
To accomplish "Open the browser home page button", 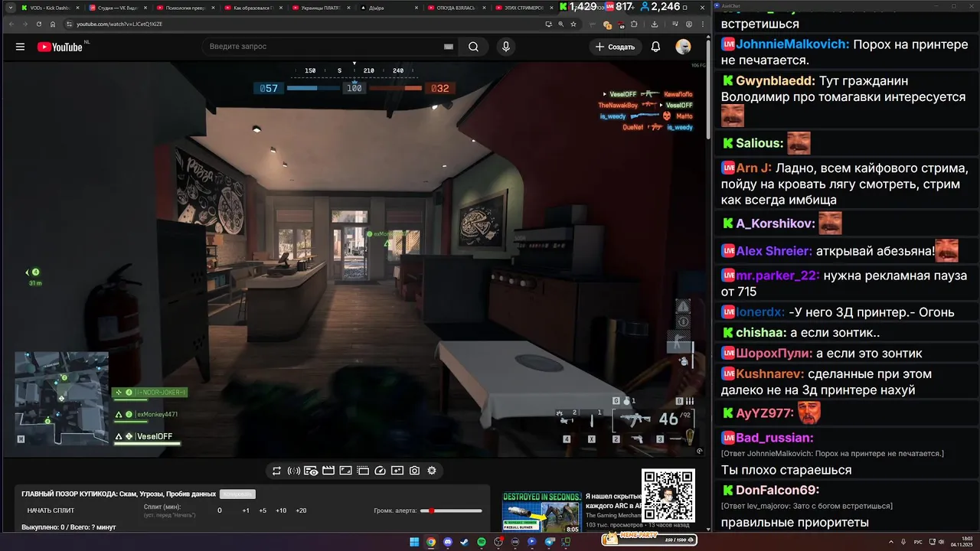I will click(x=53, y=24).
